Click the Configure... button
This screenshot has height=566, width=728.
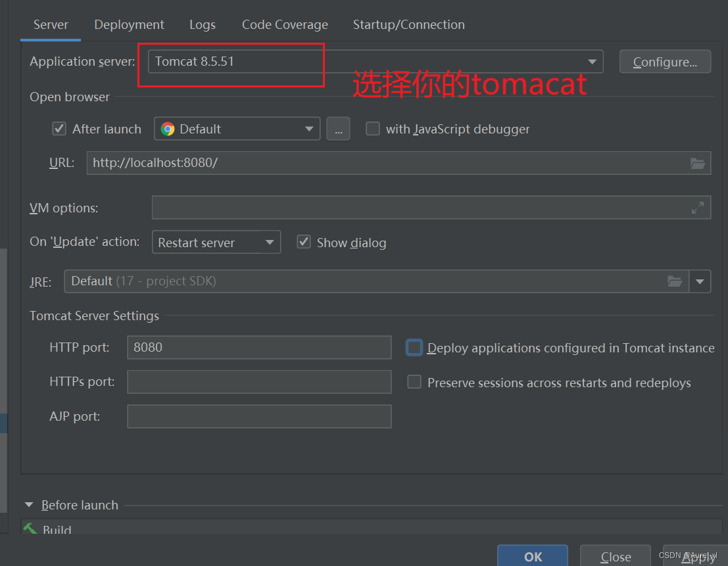665,62
